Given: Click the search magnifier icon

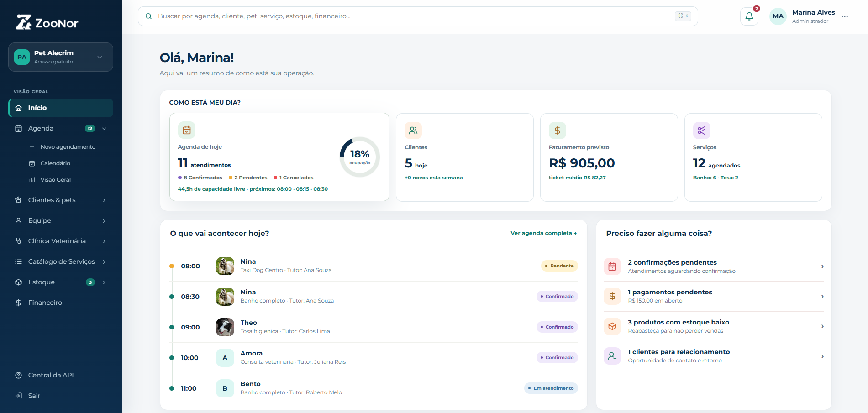Looking at the screenshot, I should point(148,16).
